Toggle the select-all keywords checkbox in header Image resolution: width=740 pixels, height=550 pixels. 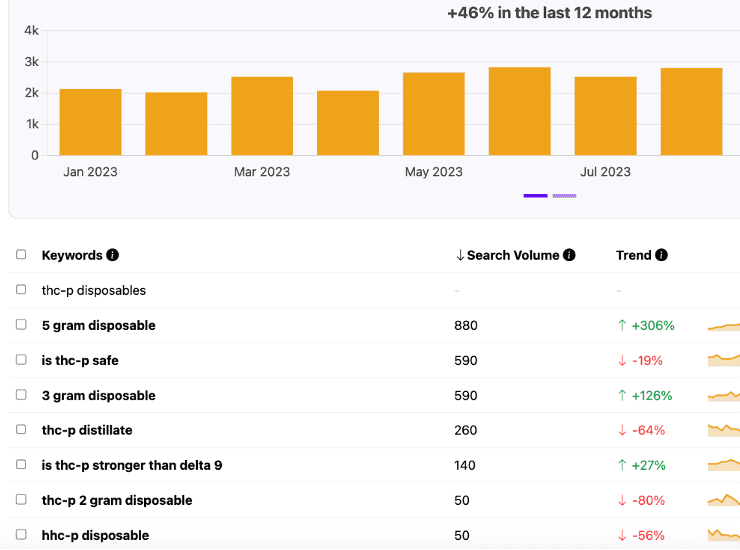click(x=21, y=255)
